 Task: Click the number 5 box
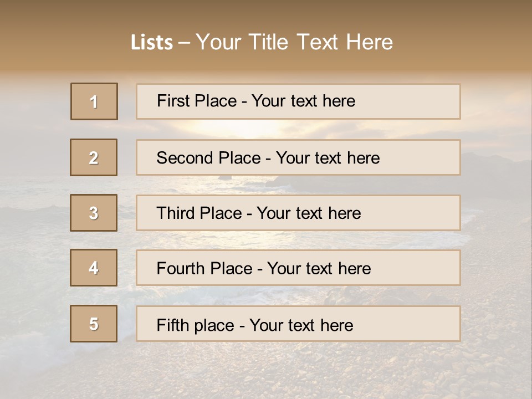coord(94,324)
